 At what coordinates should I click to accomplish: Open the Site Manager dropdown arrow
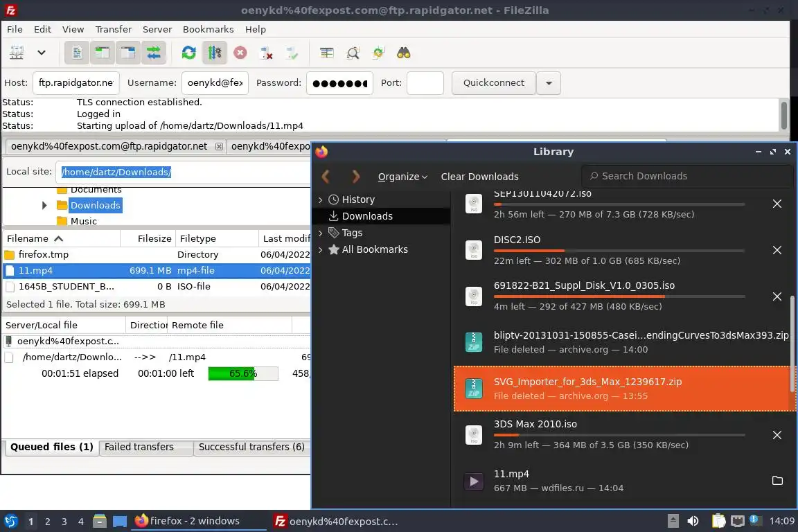[42, 53]
